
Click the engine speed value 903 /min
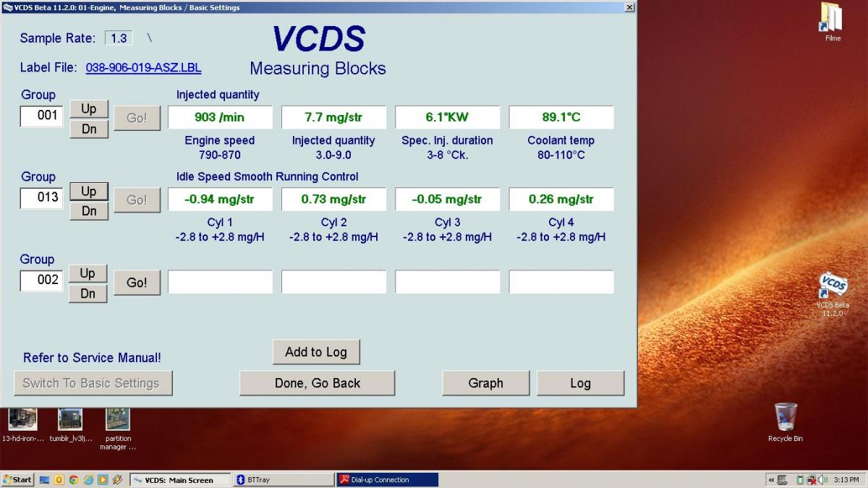[220, 117]
